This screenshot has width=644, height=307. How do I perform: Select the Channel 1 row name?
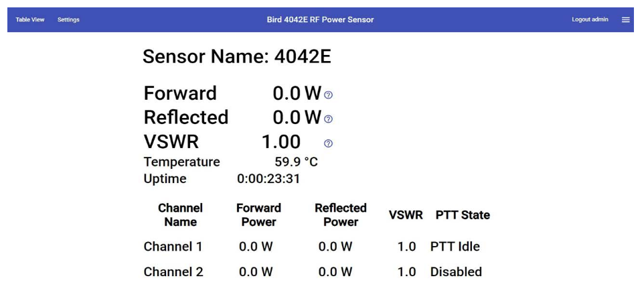pos(173,247)
